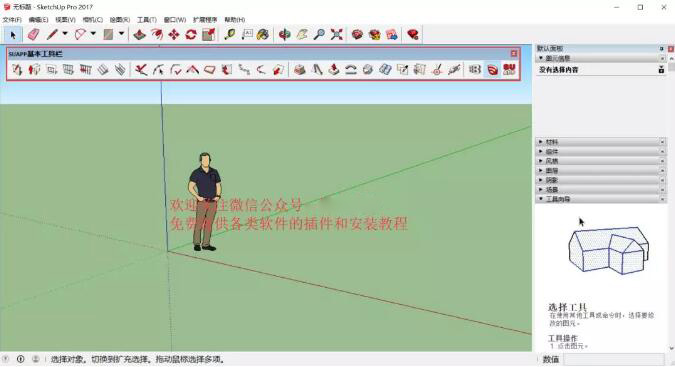
Task: Click the house illustration in instructor panel
Action: 609,250
